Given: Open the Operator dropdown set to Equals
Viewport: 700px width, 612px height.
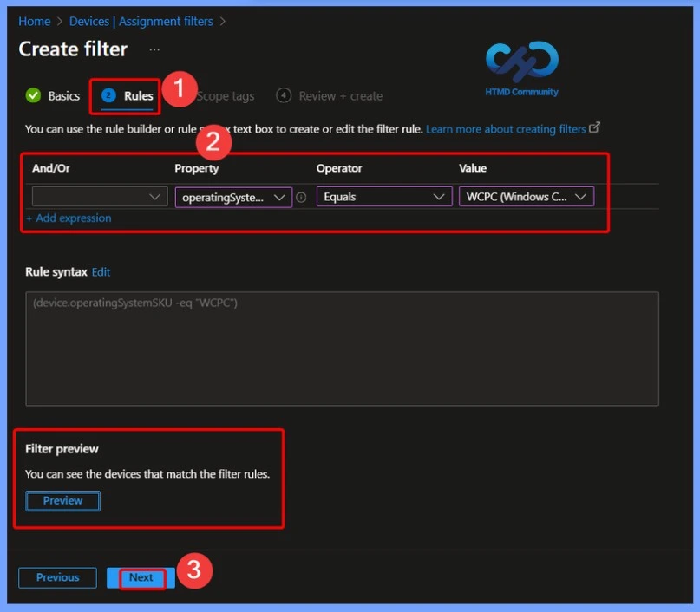Looking at the screenshot, I should tap(383, 198).
